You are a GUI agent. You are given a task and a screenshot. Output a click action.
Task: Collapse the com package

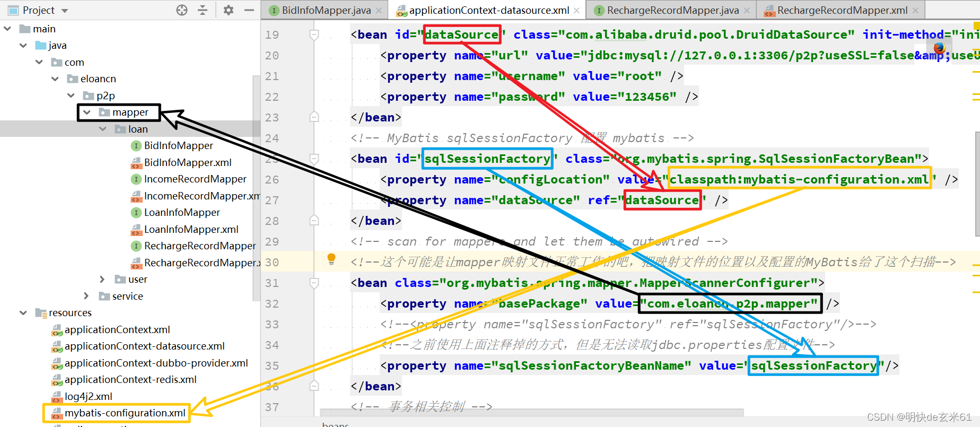coord(39,62)
